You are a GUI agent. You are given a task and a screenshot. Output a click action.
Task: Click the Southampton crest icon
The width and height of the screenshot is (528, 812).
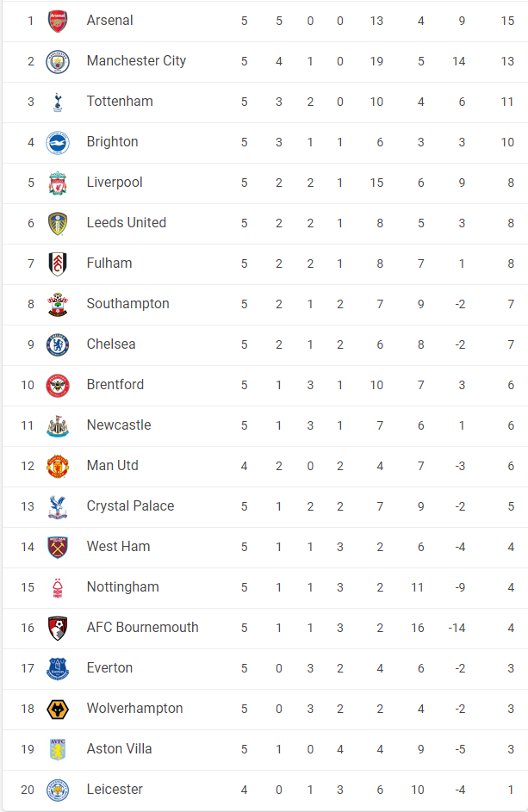click(57, 304)
